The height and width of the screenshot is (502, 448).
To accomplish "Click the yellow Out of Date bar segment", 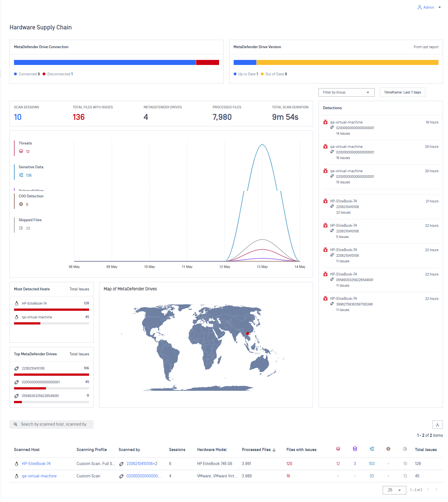I will [347, 62].
